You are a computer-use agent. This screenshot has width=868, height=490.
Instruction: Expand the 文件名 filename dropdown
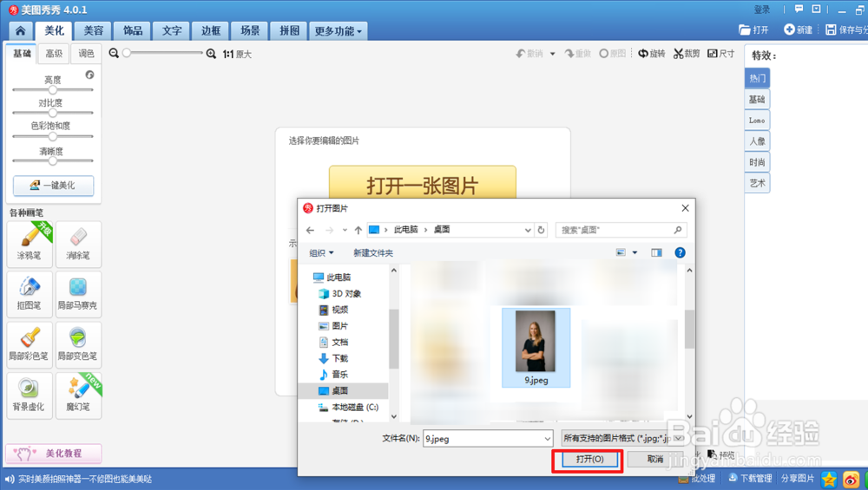547,439
